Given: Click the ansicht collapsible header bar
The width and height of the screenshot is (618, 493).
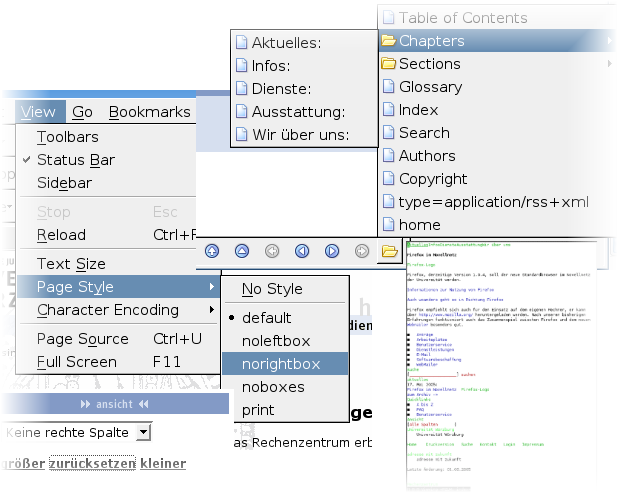Looking at the screenshot, I should point(113,404).
